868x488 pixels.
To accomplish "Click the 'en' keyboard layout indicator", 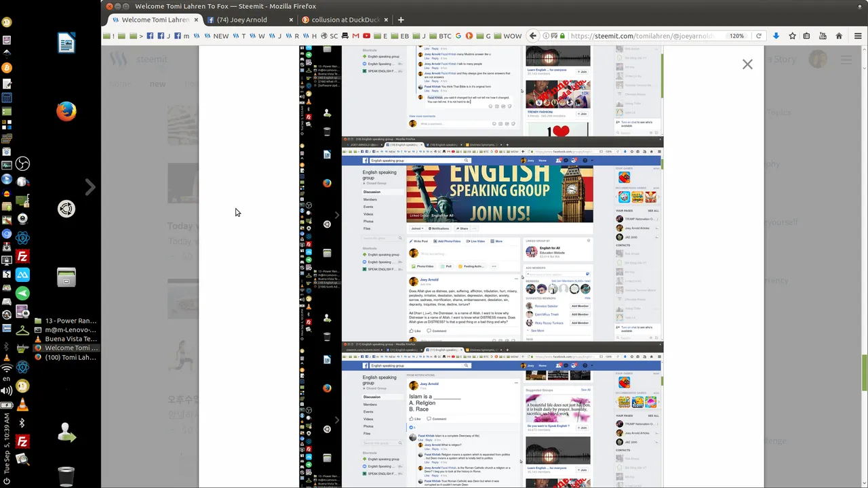I will pyautogui.click(x=7, y=379).
